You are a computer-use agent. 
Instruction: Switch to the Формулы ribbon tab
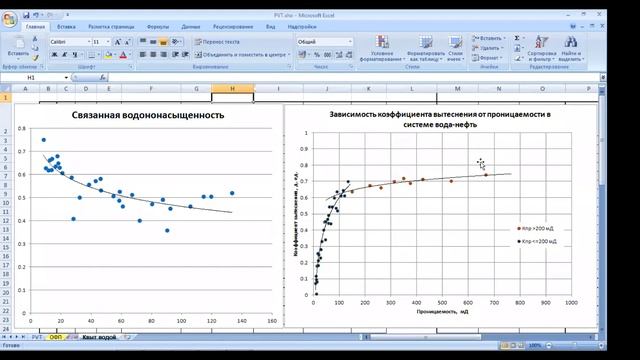click(158, 27)
